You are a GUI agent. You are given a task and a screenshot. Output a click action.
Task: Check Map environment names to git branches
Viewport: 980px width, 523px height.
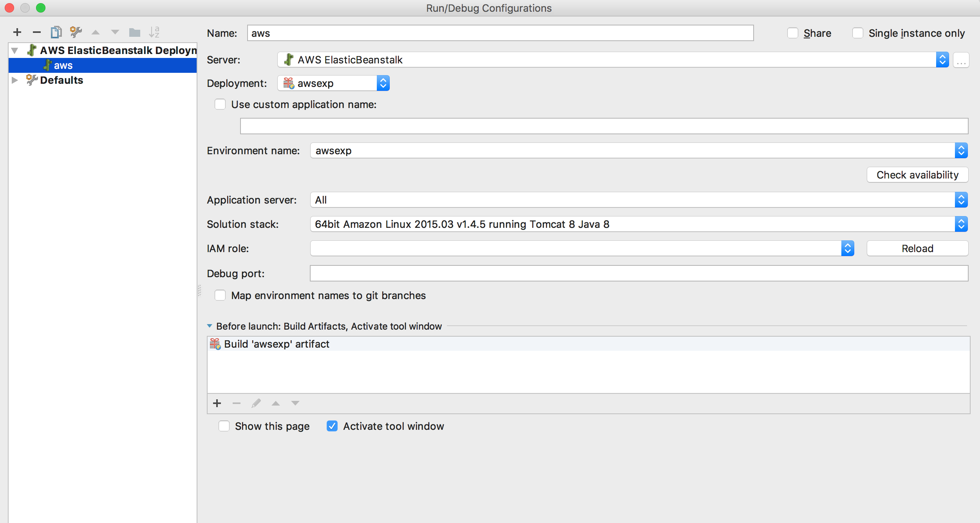click(220, 295)
